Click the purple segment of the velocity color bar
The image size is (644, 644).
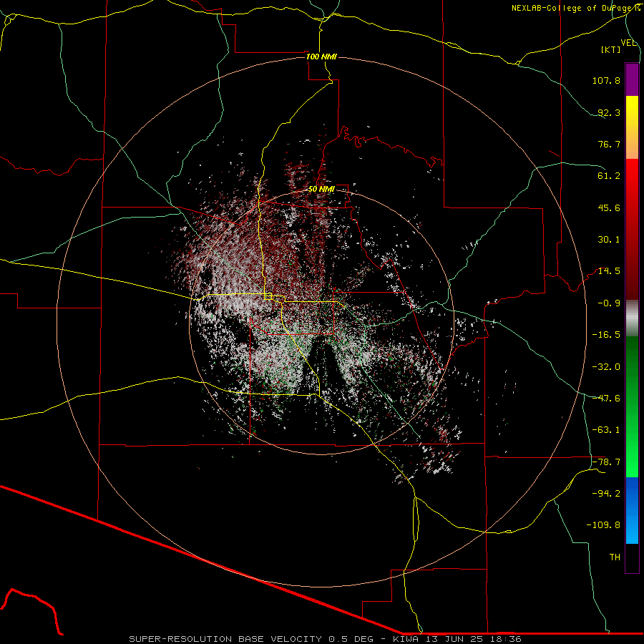pyautogui.click(x=632, y=79)
